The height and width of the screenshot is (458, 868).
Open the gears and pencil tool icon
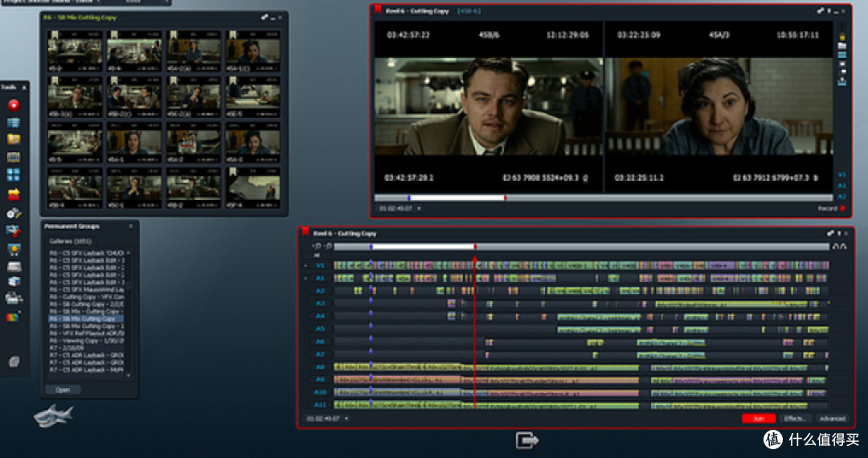click(x=14, y=213)
